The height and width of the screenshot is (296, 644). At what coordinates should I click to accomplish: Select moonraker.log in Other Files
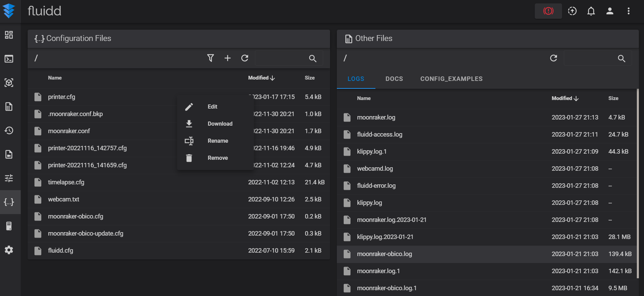(487, 117)
